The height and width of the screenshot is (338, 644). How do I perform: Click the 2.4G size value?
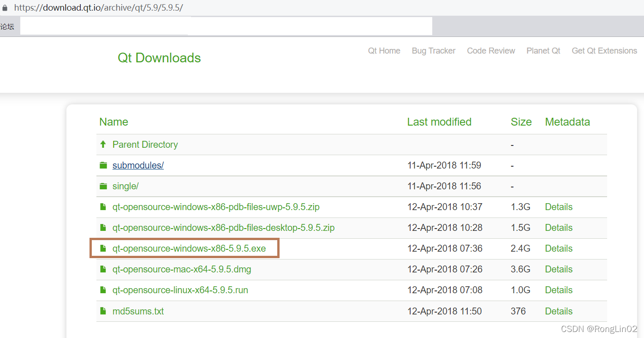pyautogui.click(x=520, y=248)
